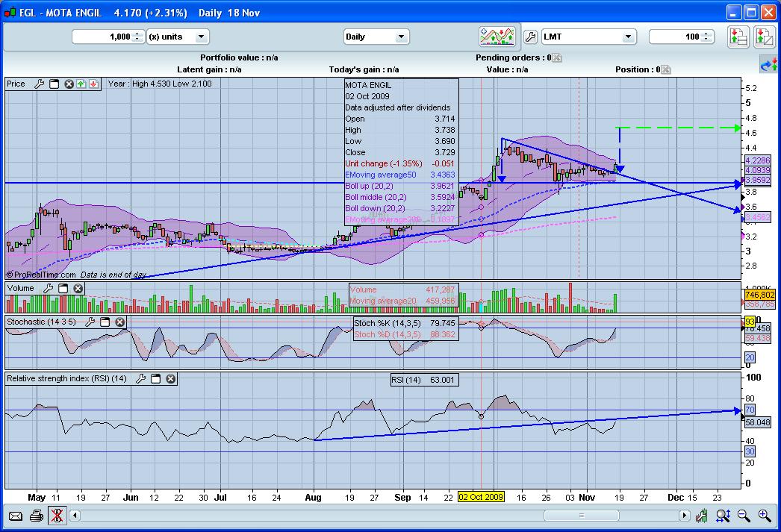Click the 02 Oct 2009 date marker
This screenshot has width=781, height=532.
[x=481, y=497]
